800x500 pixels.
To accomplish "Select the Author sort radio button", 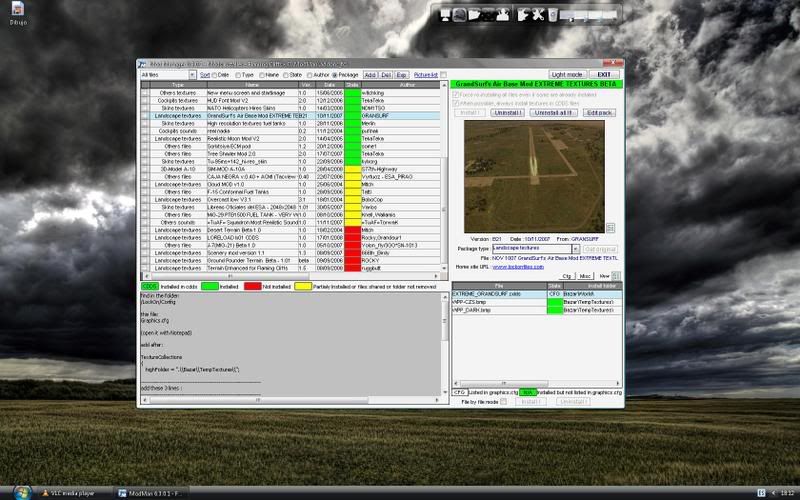I will pos(309,75).
